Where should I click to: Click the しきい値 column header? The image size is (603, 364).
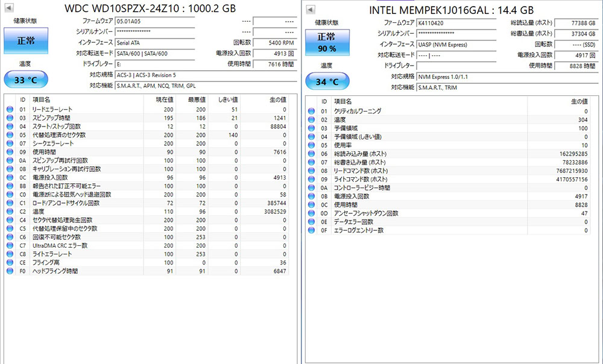coord(227,99)
